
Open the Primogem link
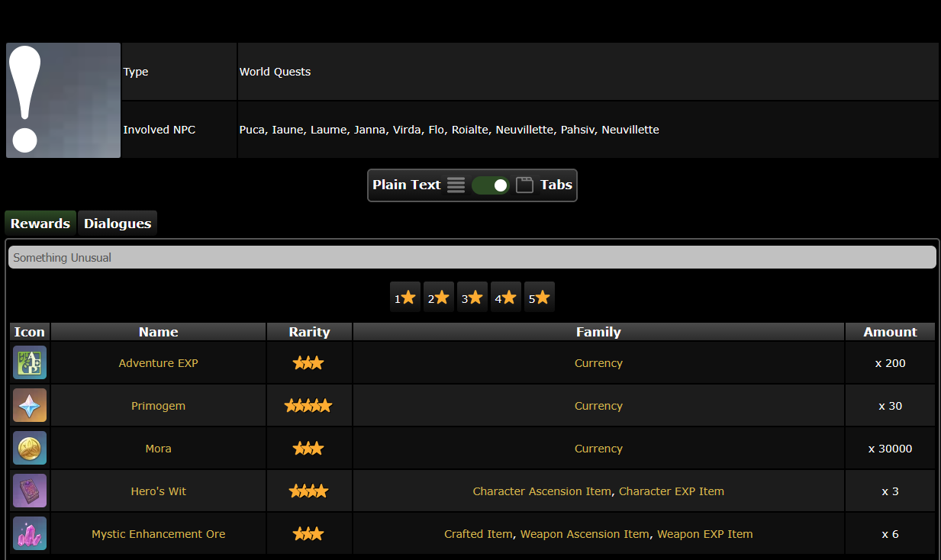[x=159, y=406]
